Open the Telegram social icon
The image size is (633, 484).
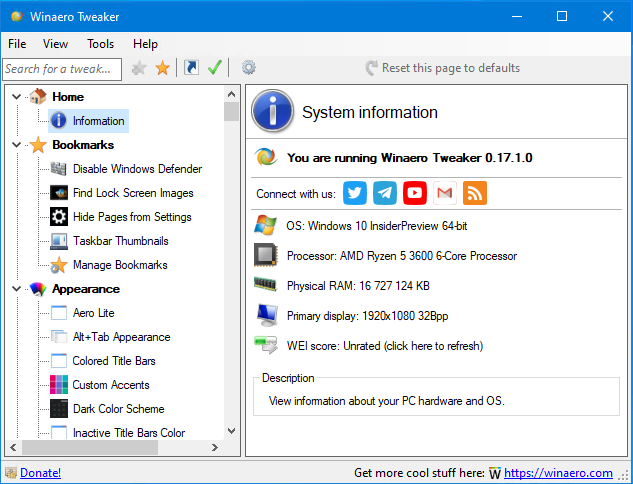pos(384,193)
